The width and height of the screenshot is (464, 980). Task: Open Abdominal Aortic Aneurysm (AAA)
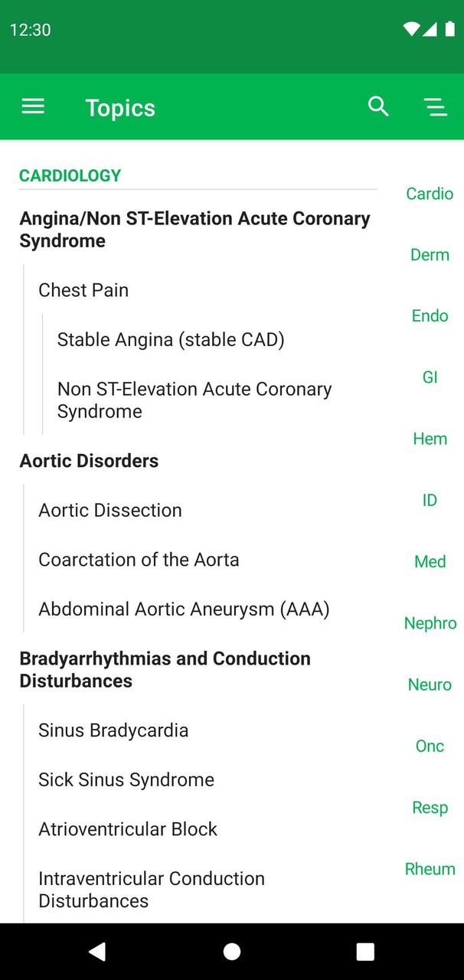181,609
